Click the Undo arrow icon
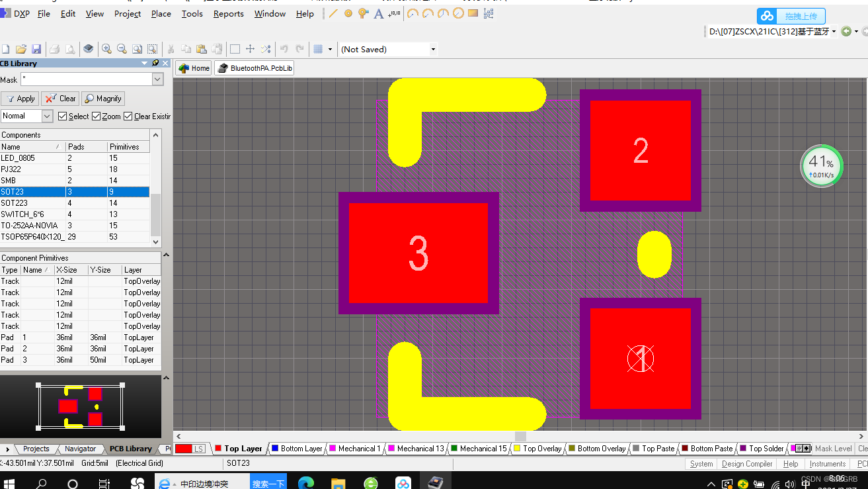This screenshot has width=868, height=489. [284, 49]
